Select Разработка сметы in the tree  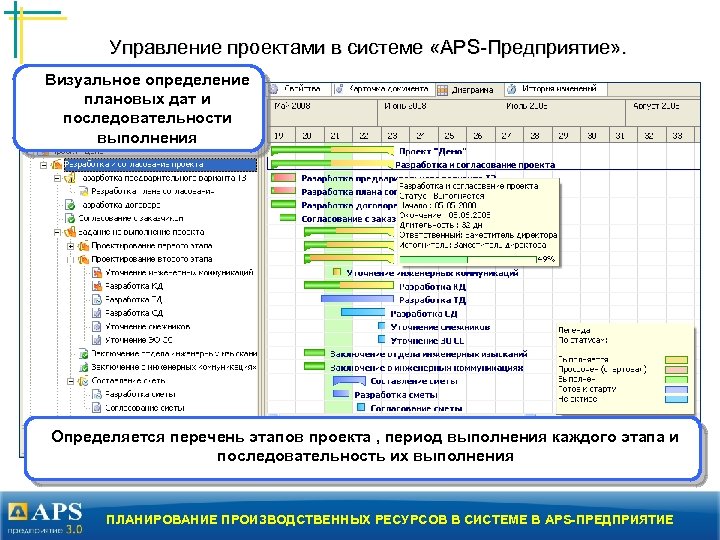pos(140,394)
